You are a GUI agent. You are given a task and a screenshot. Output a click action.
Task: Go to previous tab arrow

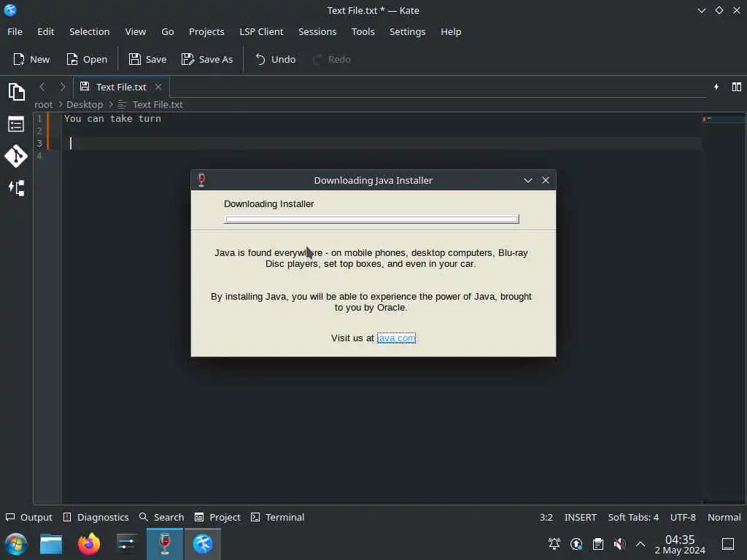tap(42, 87)
